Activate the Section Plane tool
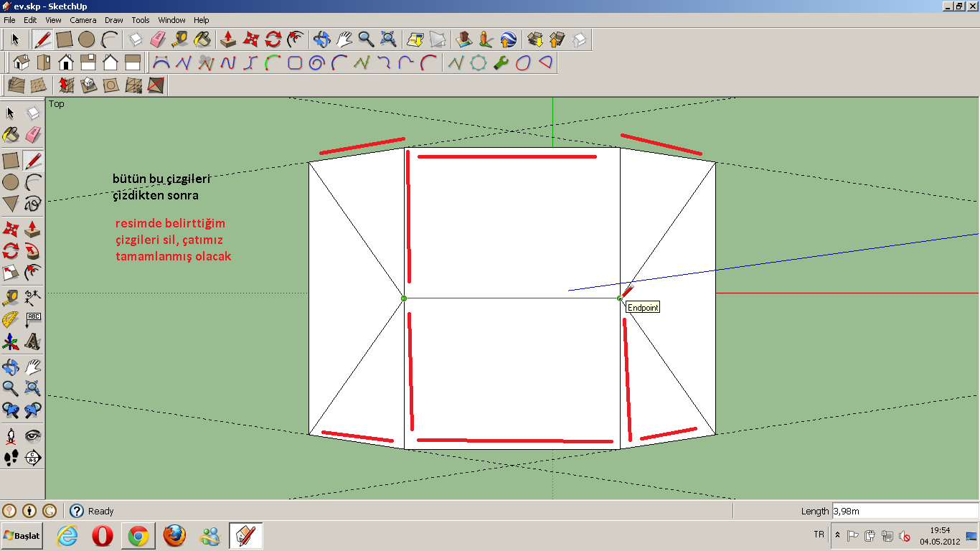The height and width of the screenshot is (551, 980). tap(33, 458)
